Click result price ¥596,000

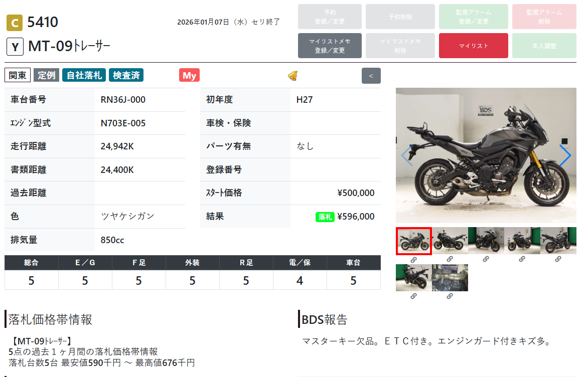pos(356,217)
